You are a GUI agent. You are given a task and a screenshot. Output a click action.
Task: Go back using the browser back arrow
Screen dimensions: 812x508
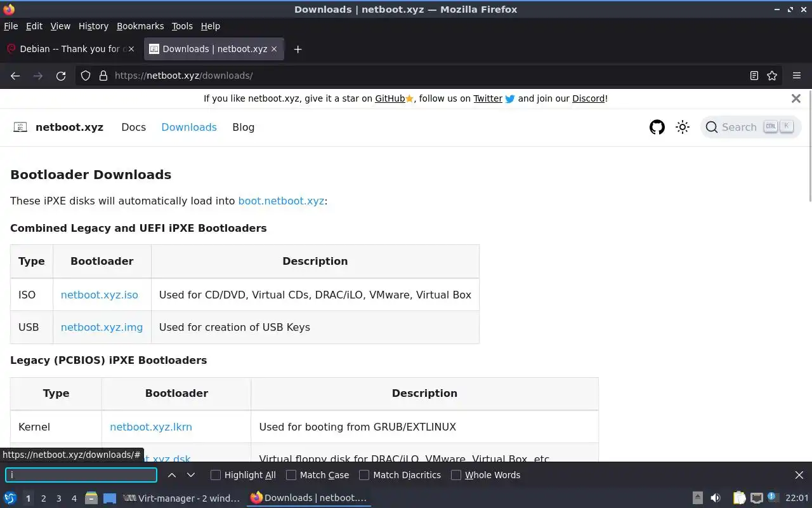pos(15,76)
